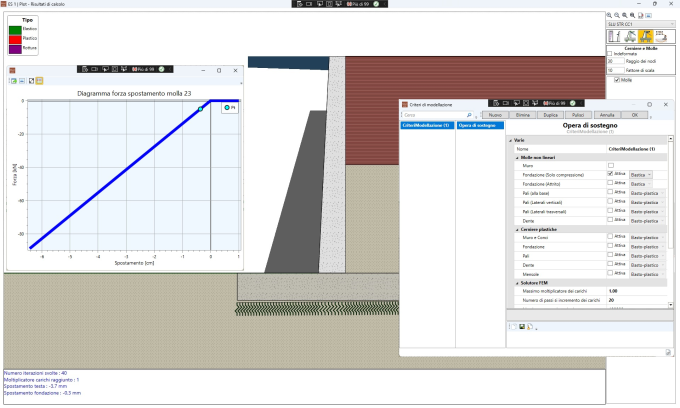Tick the Muro checkbox under Molle non lineari
680x408 pixels.
[x=611, y=166]
